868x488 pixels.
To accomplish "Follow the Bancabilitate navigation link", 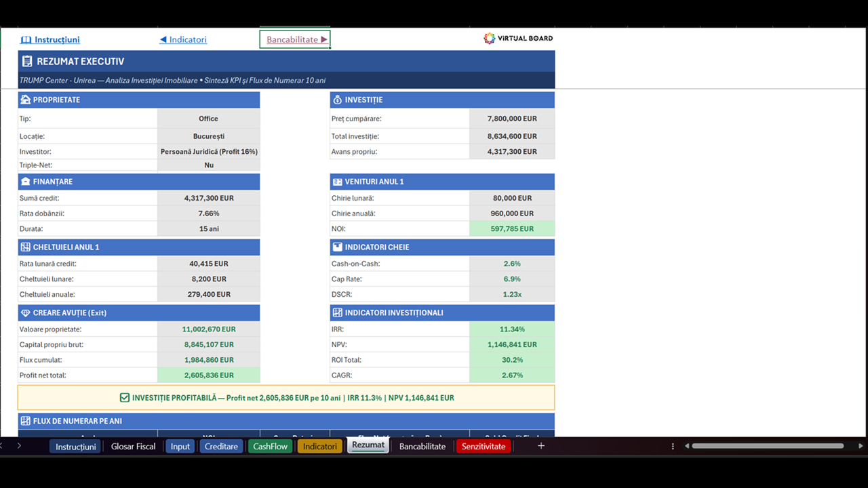I will (295, 39).
